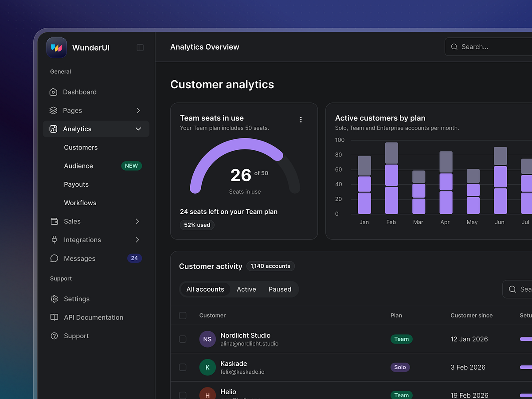The width and height of the screenshot is (532, 399).
Task: Click the Support question mark icon
Action: click(x=54, y=336)
